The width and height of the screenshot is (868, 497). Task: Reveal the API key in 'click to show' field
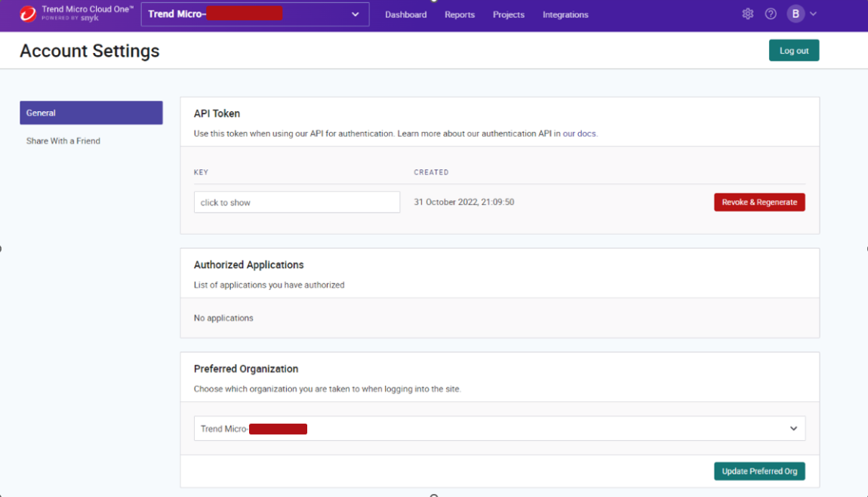click(x=297, y=202)
